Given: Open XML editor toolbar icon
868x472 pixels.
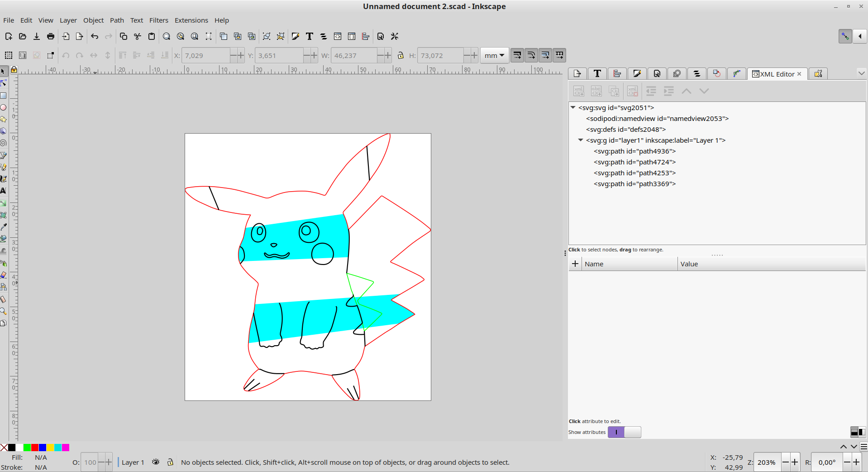Looking at the screenshot, I should tap(338, 36).
